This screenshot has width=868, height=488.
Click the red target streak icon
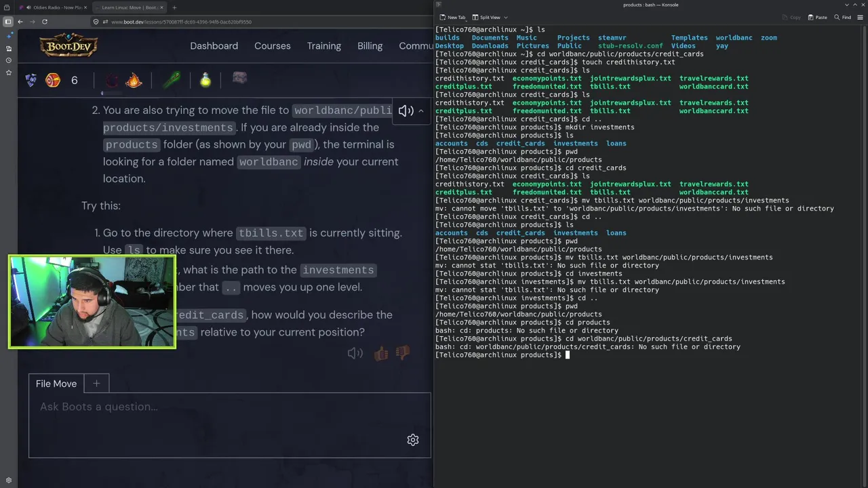pos(52,80)
